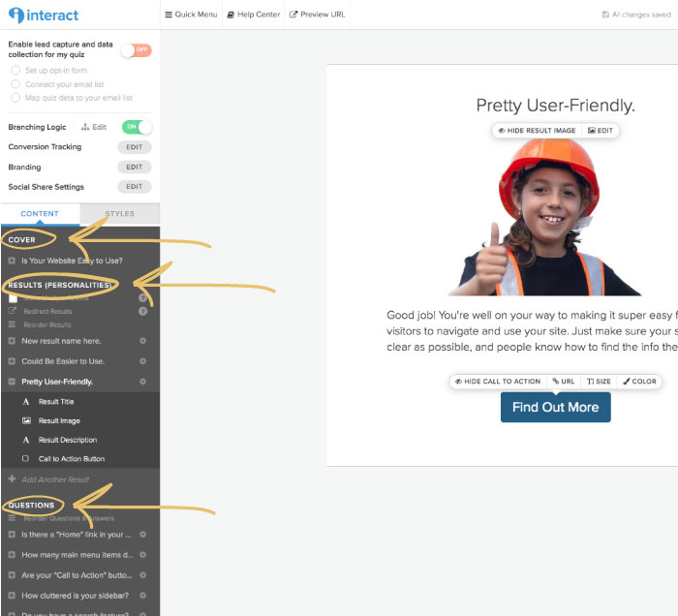The width and height of the screenshot is (678, 616).
Task: Toggle lead capture switch currently OFF
Action: coord(137,50)
